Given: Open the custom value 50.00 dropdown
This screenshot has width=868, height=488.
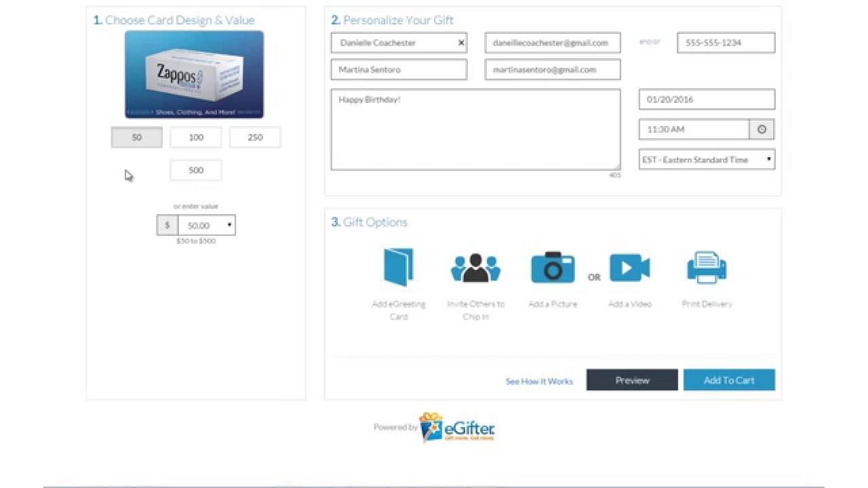Looking at the screenshot, I should [207, 225].
